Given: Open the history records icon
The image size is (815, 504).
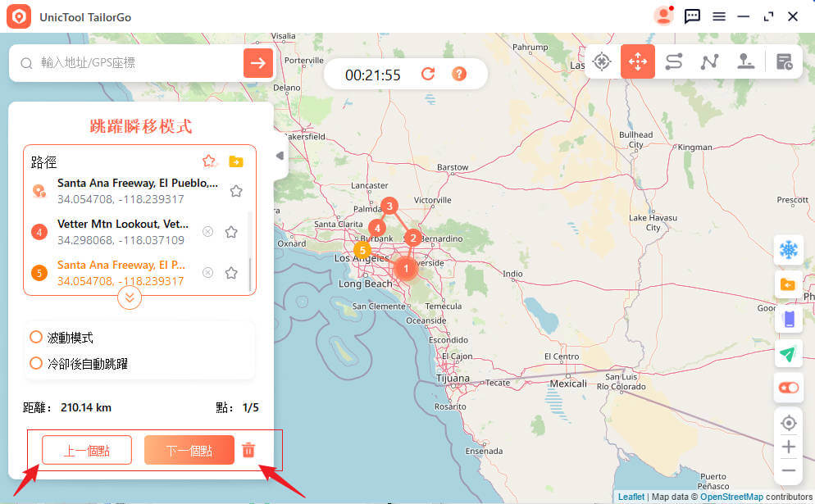Looking at the screenshot, I should click(x=784, y=61).
